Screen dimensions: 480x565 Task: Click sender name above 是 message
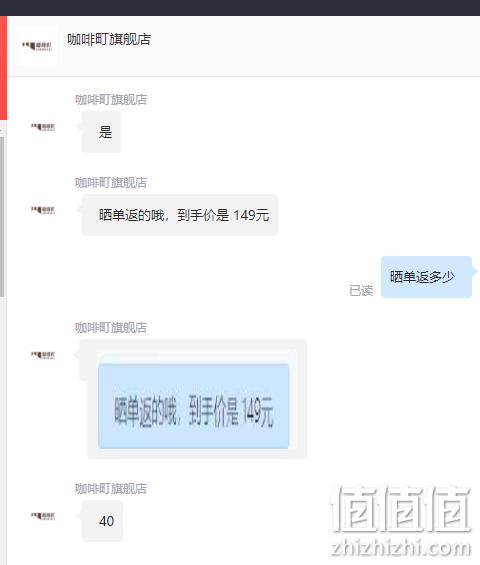pos(111,99)
